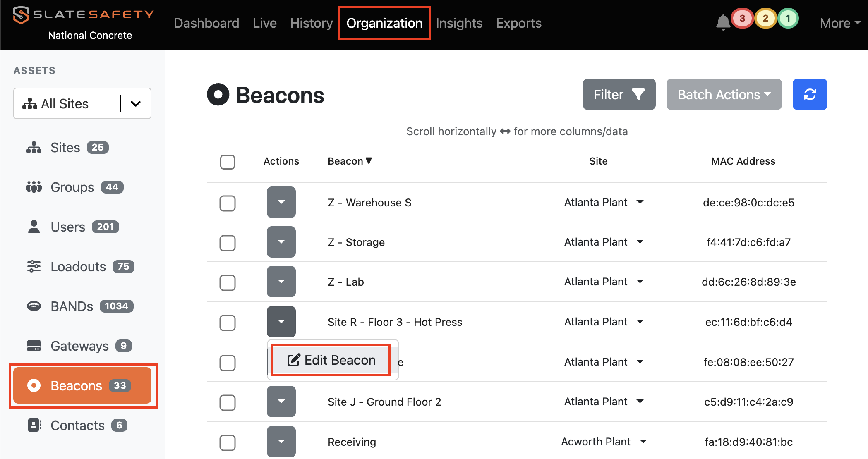Click the red alert badge showing 3
The image size is (868, 459).
pos(742,19)
